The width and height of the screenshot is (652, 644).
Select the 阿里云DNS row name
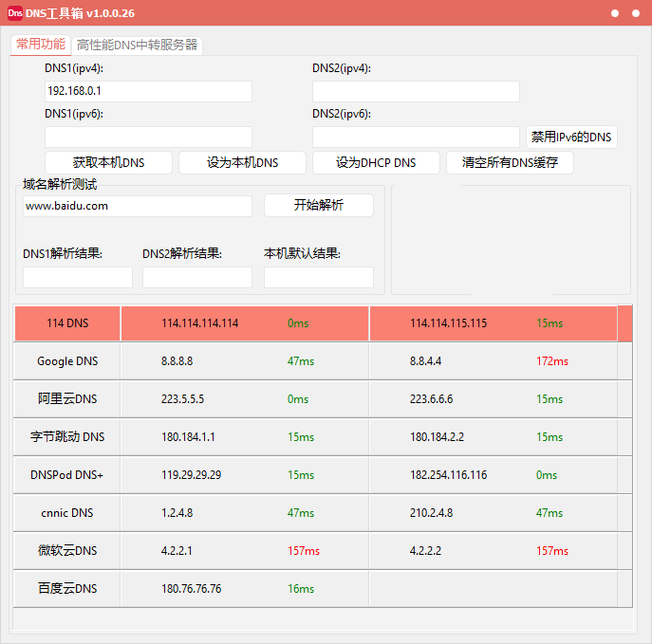[x=67, y=399]
